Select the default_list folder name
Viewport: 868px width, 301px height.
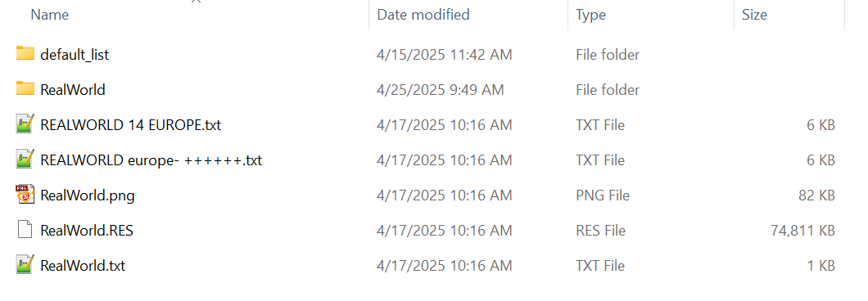pyautogui.click(x=75, y=55)
